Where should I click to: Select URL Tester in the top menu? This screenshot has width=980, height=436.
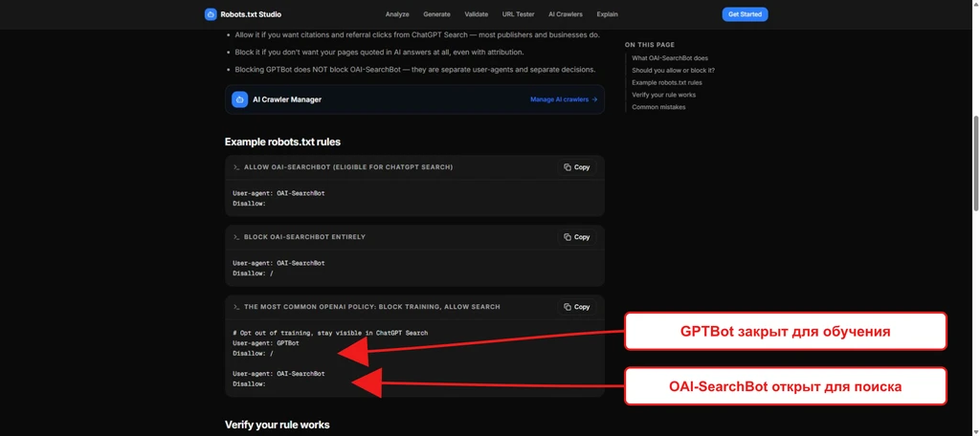(x=518, y=14)
